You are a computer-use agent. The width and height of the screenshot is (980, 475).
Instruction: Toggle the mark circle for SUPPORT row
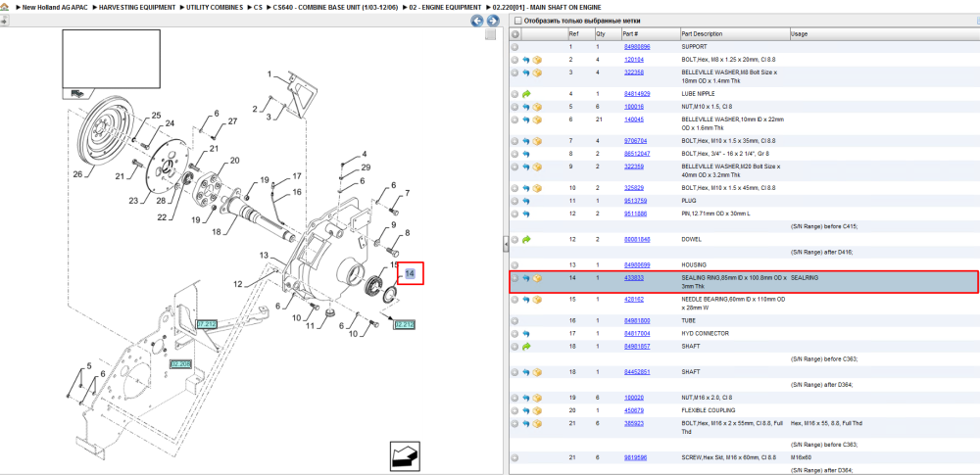[x=515, y=47]
